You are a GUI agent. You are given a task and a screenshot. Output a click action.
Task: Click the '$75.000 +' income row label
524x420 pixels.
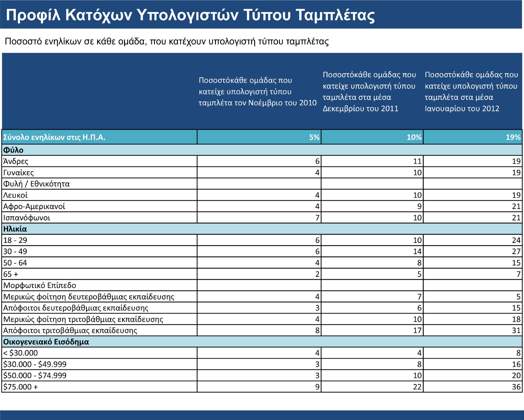[21, 387]
